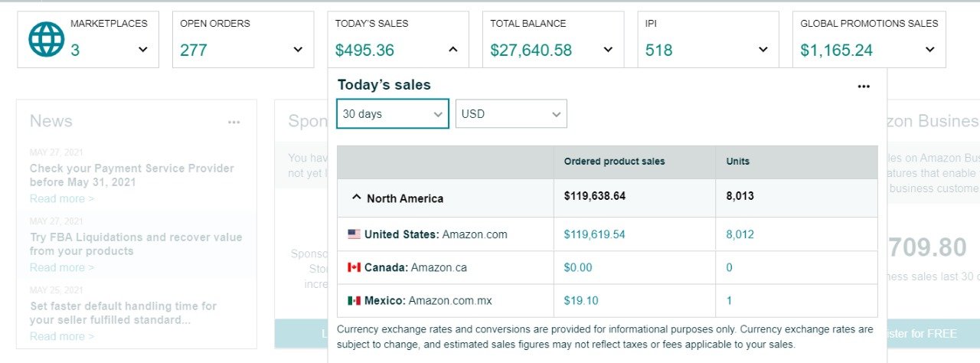Expand the Total Balance card
The height and width of the screenshot is (363, 980).
pyautogui.click(x=608, y=50)
